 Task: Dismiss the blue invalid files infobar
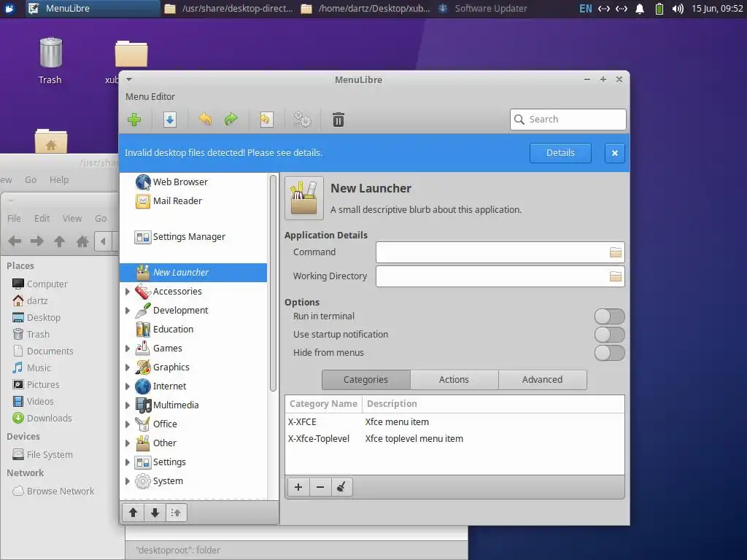614,153
